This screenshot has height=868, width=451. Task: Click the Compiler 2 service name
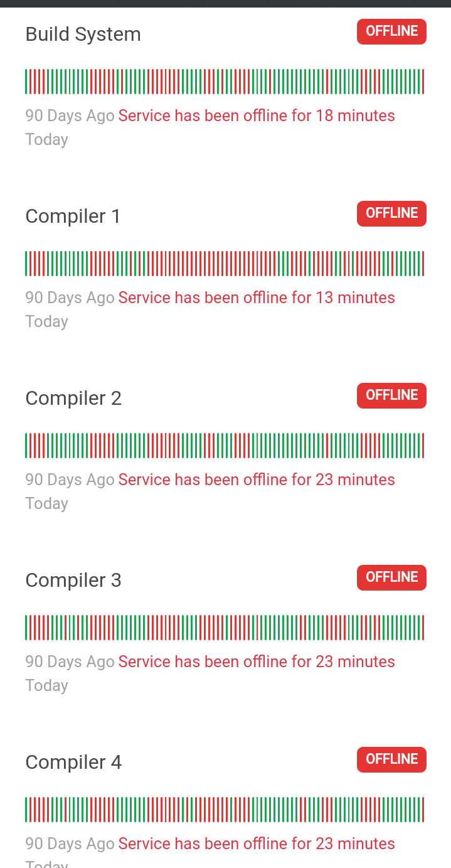(x=73, y=399)
